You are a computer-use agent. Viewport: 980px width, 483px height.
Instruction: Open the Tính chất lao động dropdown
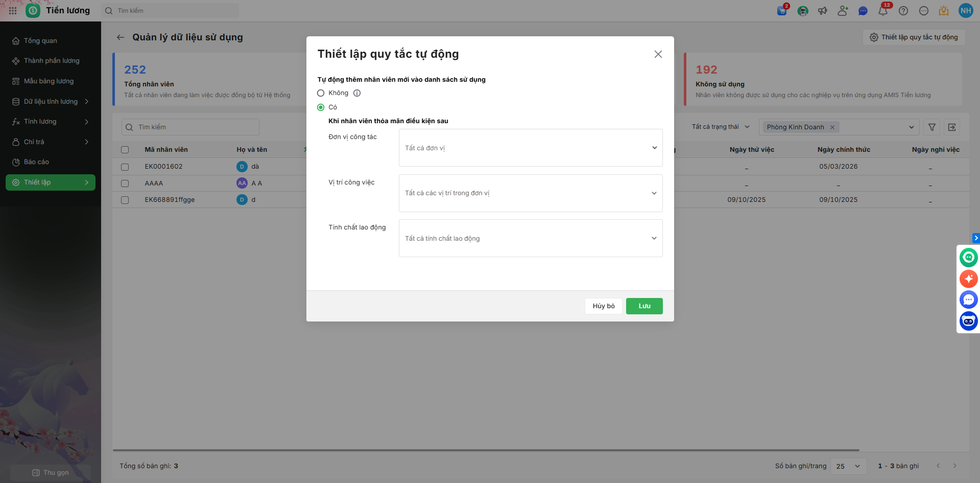pos(530,238)
